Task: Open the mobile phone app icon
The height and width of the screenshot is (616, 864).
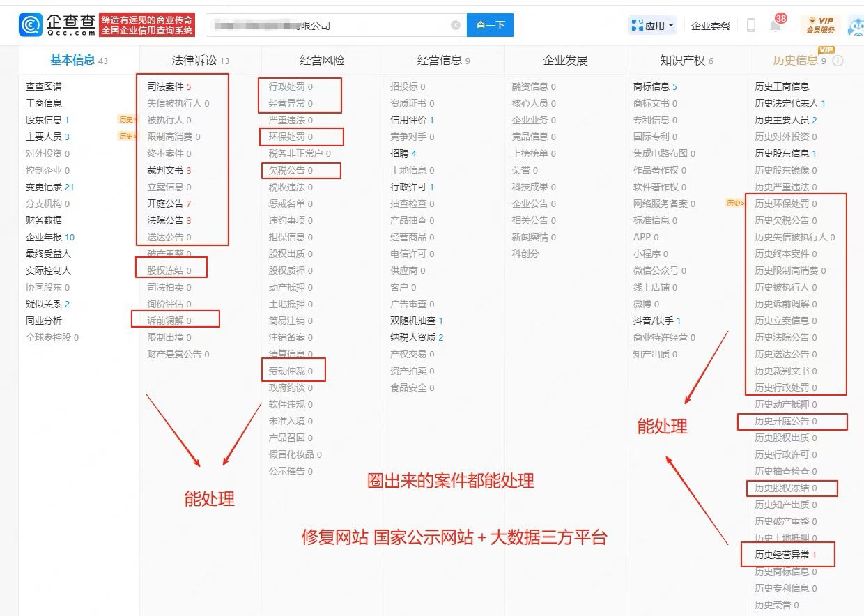Action: [751, 25]
